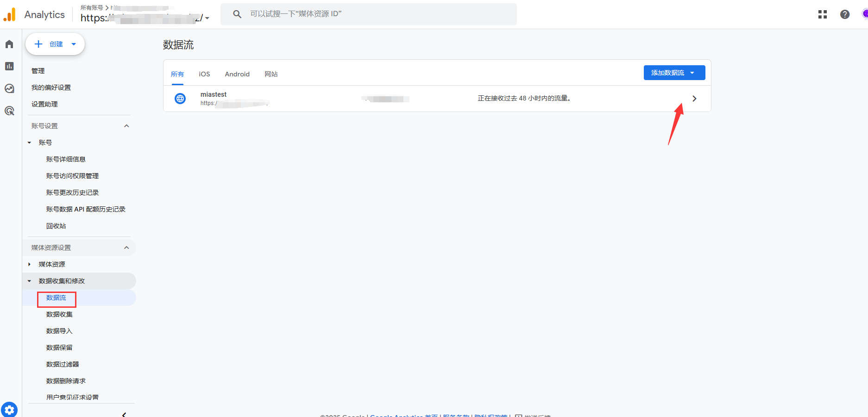Open 数据收集 settings
Viewport: 868px width, 417px height.
(x=59, y=314)
